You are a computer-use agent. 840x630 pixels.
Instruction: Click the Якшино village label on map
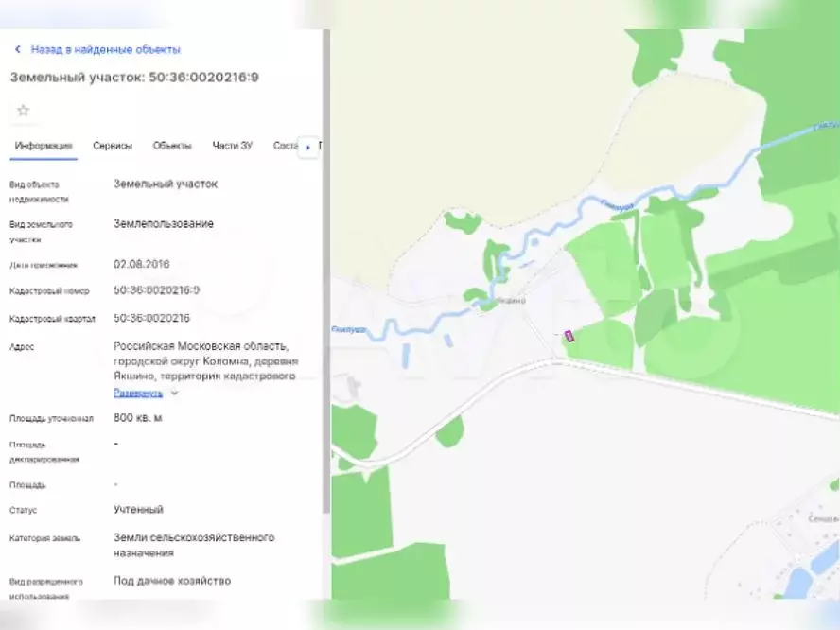click(x=510, y=301)
